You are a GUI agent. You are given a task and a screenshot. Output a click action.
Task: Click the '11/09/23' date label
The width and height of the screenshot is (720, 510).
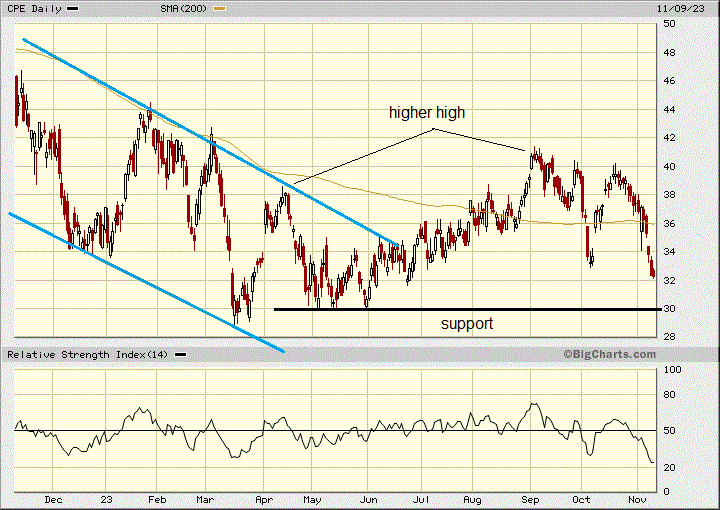tap(681, 9)
